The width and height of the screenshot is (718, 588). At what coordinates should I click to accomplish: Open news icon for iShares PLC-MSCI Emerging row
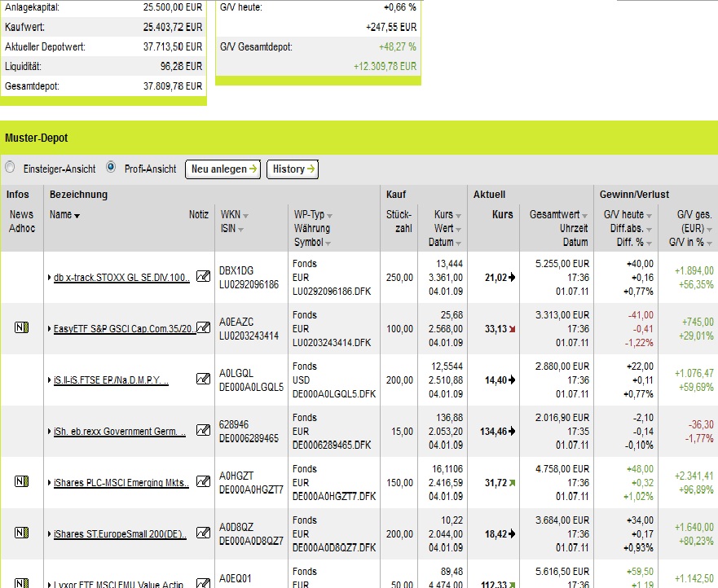[21, 481]
